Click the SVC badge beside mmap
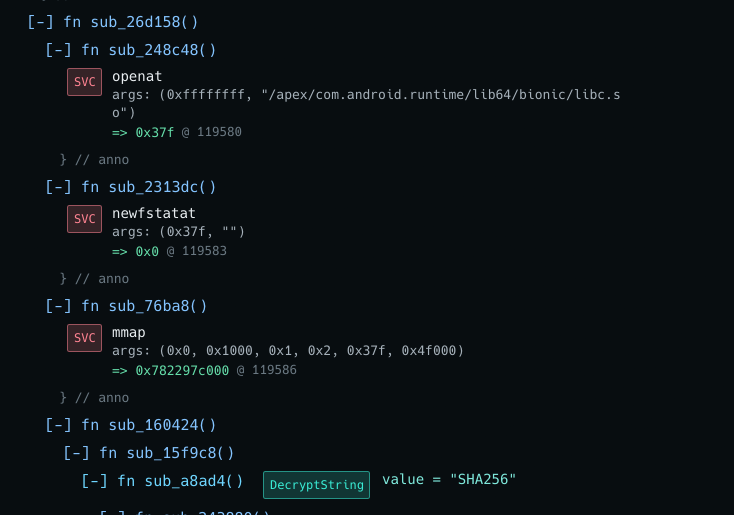The width and height of the screenshot is (734, 515). [x=84, y=338]
